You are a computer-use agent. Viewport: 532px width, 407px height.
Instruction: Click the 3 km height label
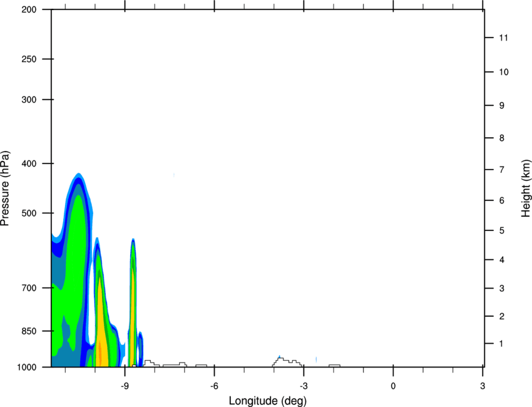click(502, 289)
